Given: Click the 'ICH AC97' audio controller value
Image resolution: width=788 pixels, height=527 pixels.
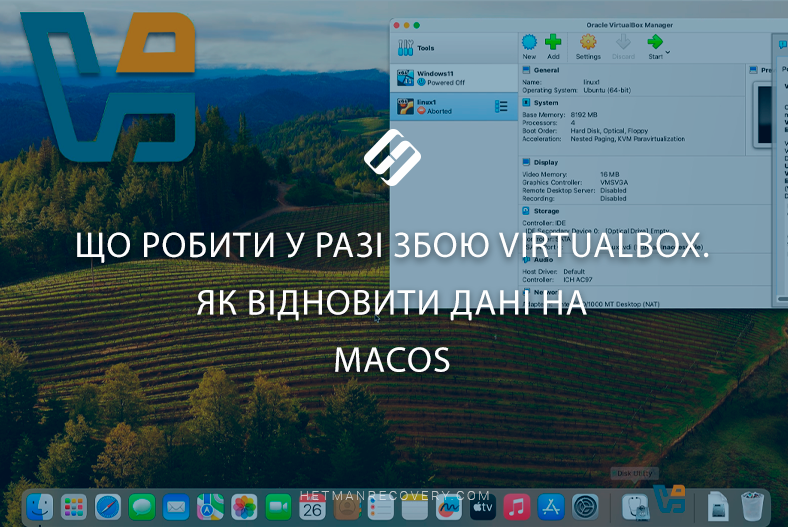Looking at the screenshot, I should click(577, 280).
